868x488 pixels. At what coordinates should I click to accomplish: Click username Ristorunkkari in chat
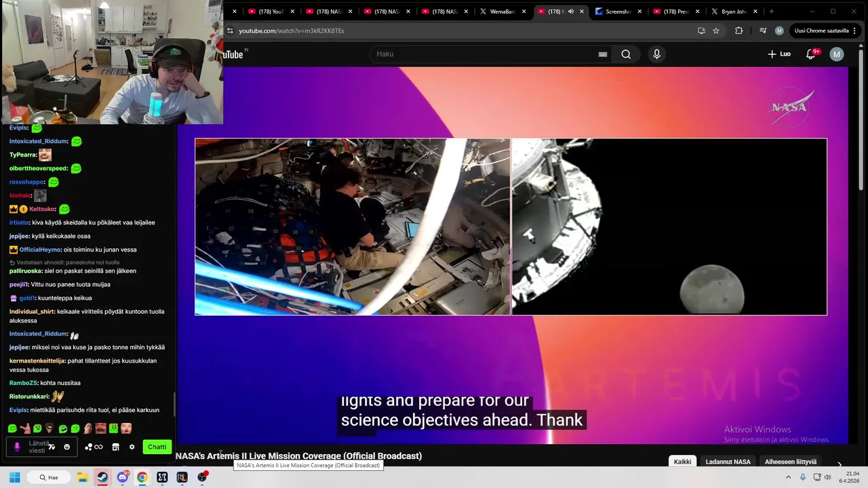click(28, 396)
